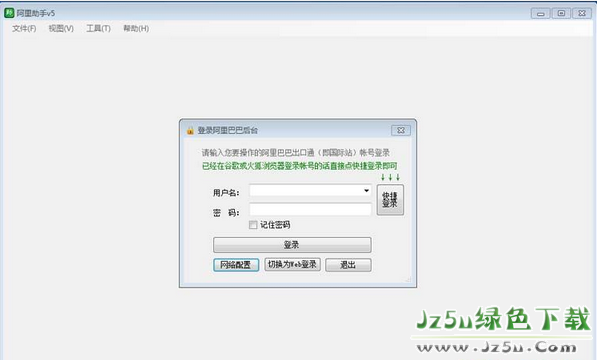Open the 文件(F) menu
Viewport: 597px width, 360px height.
(x=24, y=29)
